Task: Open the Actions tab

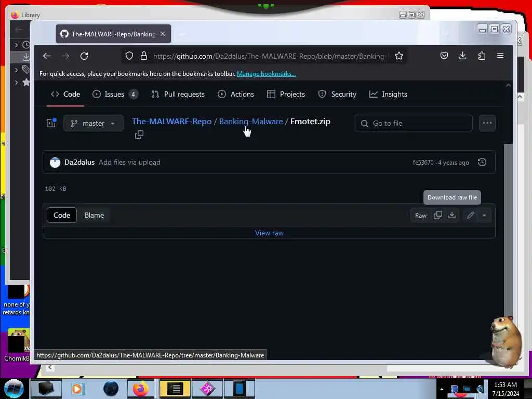Action: (x=236, y=95)
